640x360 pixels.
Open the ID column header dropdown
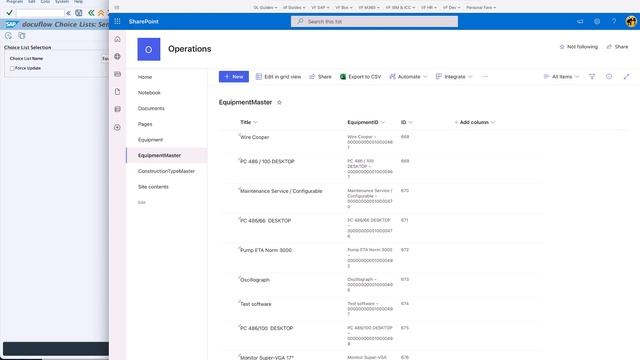tap(407, 122)
